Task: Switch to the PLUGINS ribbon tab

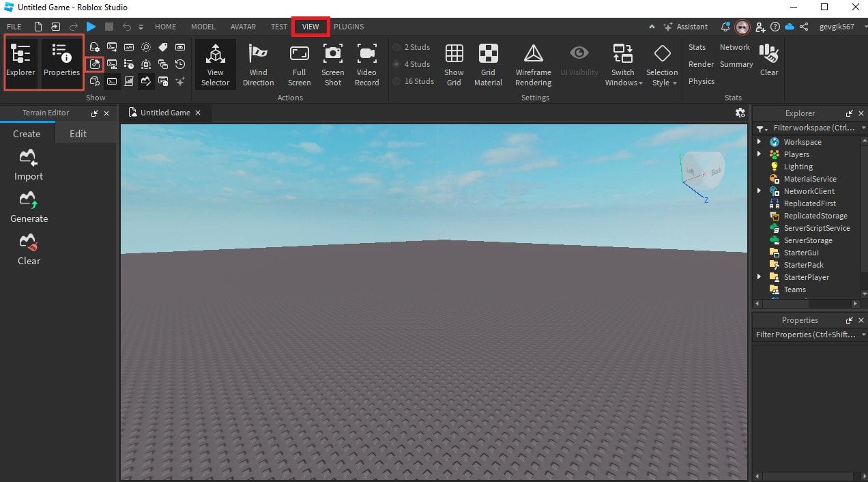Action: [x=349, y=27]
